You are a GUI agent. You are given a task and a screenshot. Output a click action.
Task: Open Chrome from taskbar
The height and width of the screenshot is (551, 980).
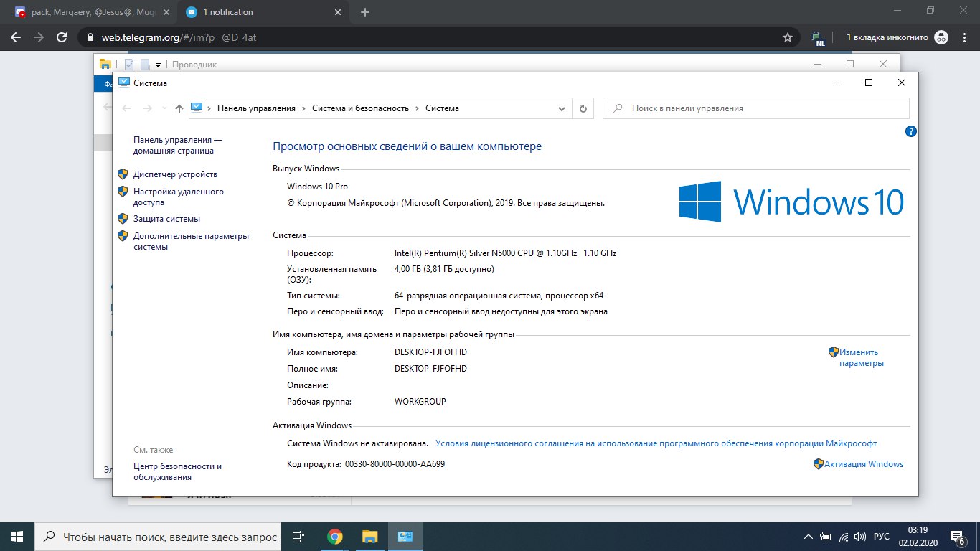click(x=334, y=537)
